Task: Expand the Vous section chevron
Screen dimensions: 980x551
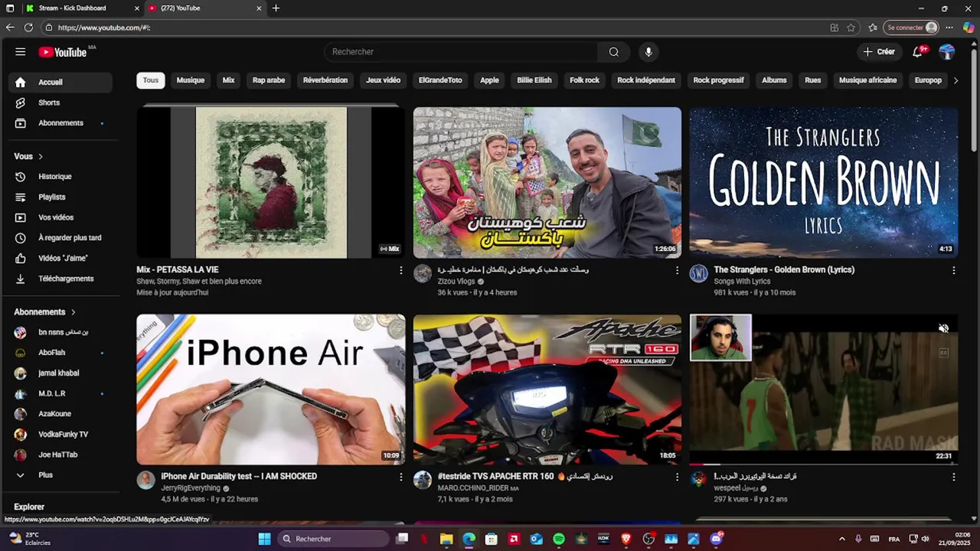Action: coord(41,157)
